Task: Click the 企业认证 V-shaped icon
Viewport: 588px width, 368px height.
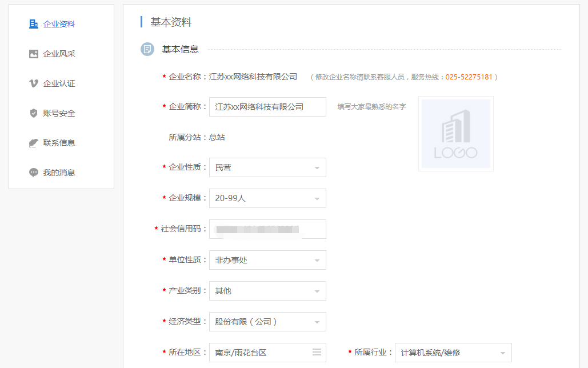Action: (x=34, y=83)
